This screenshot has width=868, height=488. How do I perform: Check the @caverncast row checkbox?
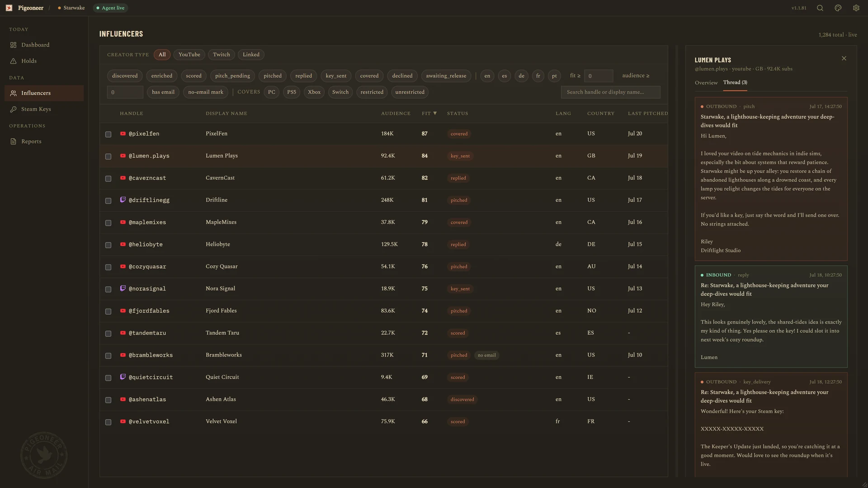point(108,178)
